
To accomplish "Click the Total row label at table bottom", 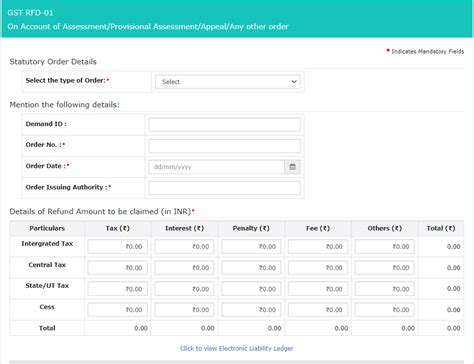I will 47,328.
